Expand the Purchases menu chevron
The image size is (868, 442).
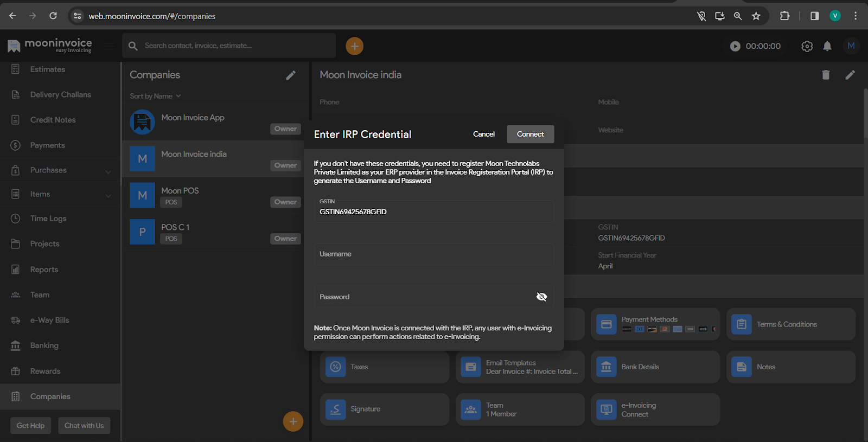tap(108, 172)
